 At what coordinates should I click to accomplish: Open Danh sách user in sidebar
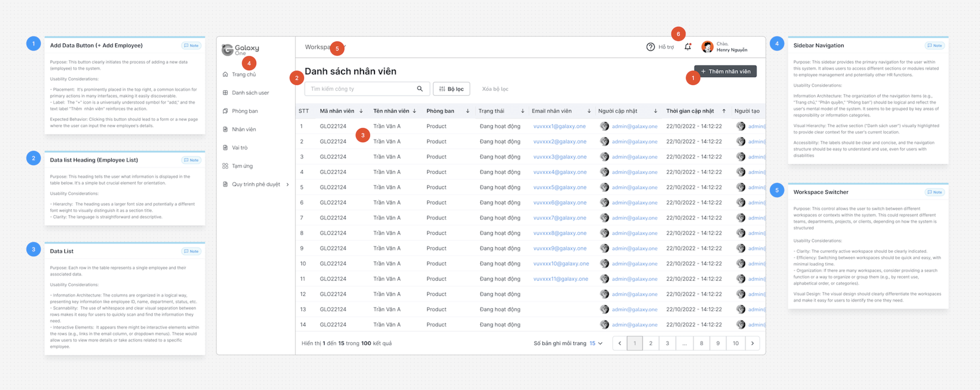click(x=250, y=93)
